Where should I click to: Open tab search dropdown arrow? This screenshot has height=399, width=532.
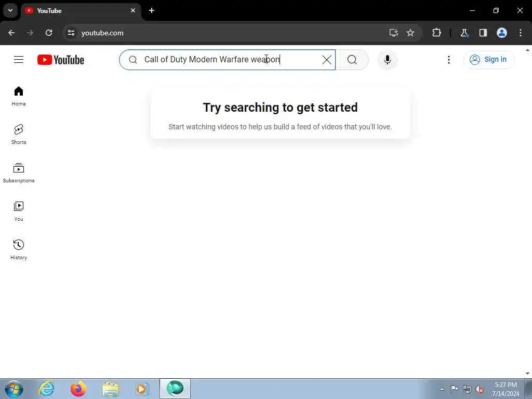[10, 10]
